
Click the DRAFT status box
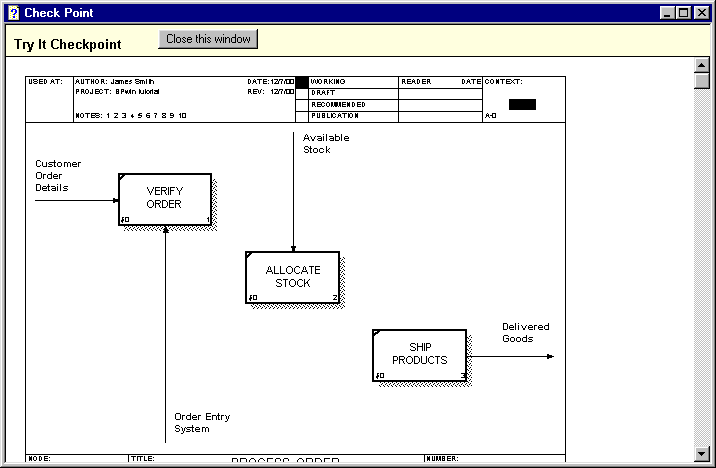click(x=302, y=94)
